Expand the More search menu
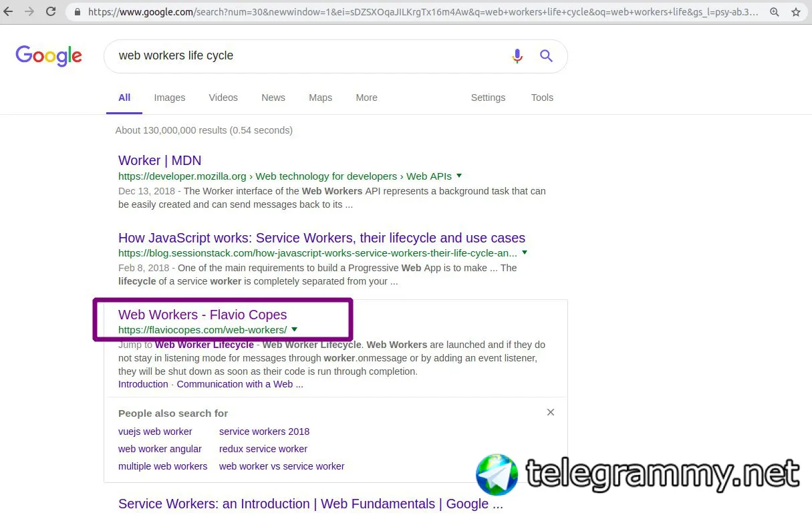812x515 pixels. coord(366,98)
